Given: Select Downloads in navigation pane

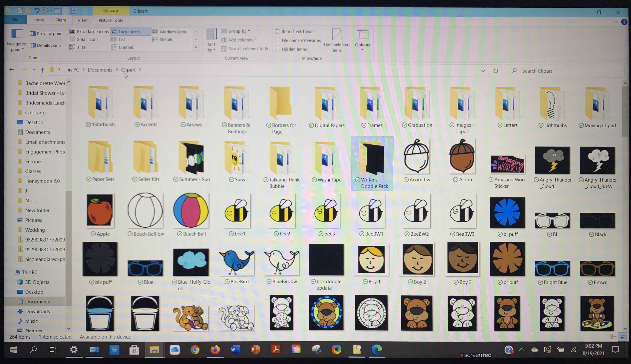Looking at the screenshot, I should (x=37, y=311).
